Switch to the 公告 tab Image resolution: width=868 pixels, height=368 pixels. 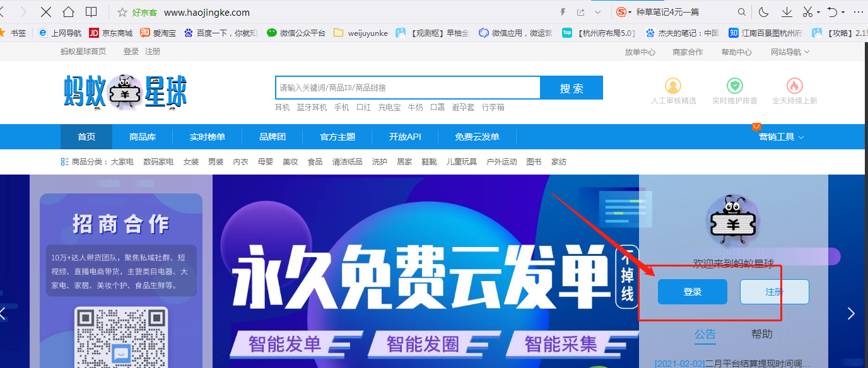click(705, 334)
